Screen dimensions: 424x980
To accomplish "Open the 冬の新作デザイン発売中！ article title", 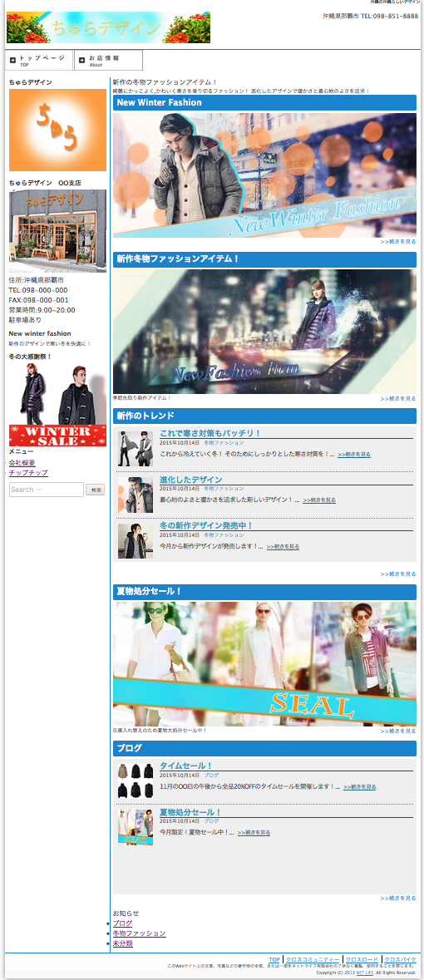I will [x=206, y=525].
